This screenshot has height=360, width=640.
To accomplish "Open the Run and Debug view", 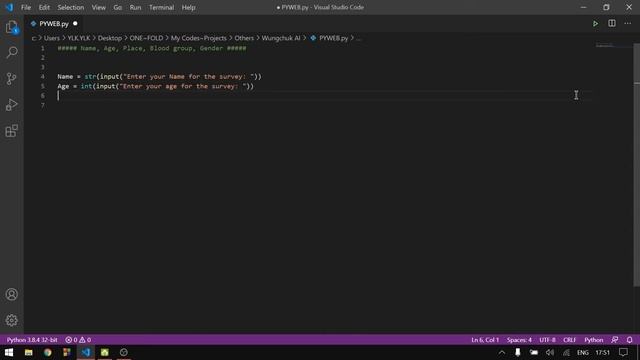I will click(x=12, y=104).
